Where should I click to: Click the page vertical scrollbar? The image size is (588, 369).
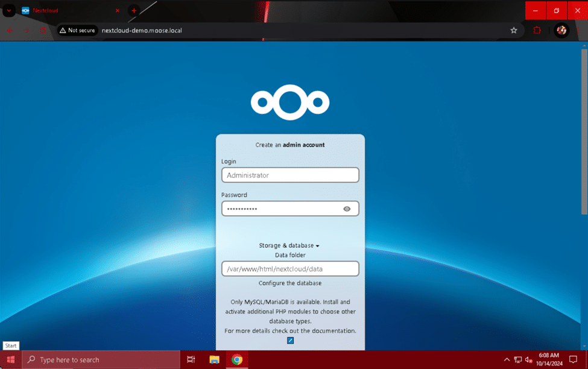click(584, 131)
